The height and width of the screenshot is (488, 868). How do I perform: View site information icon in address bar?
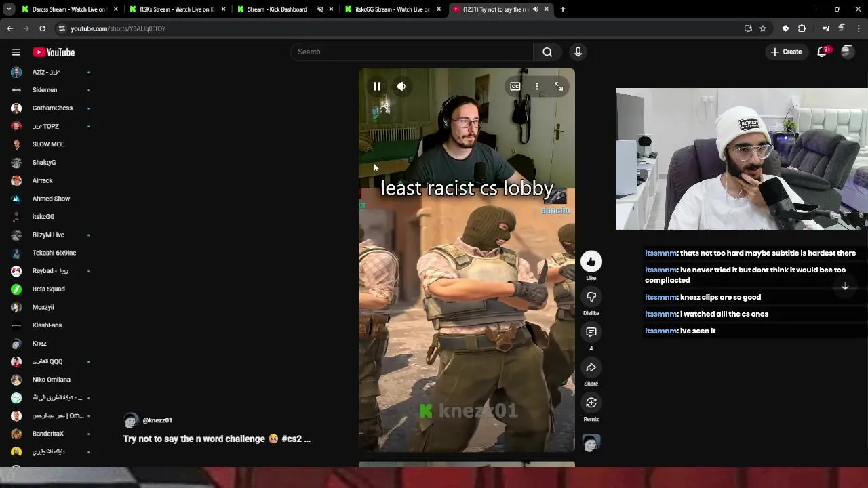[x=62, y=28]
